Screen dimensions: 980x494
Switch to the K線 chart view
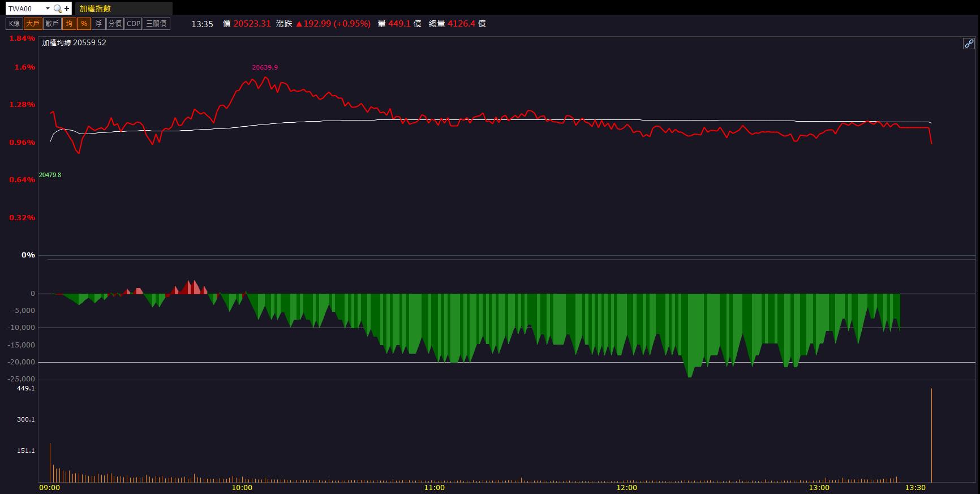click(14, 24)
